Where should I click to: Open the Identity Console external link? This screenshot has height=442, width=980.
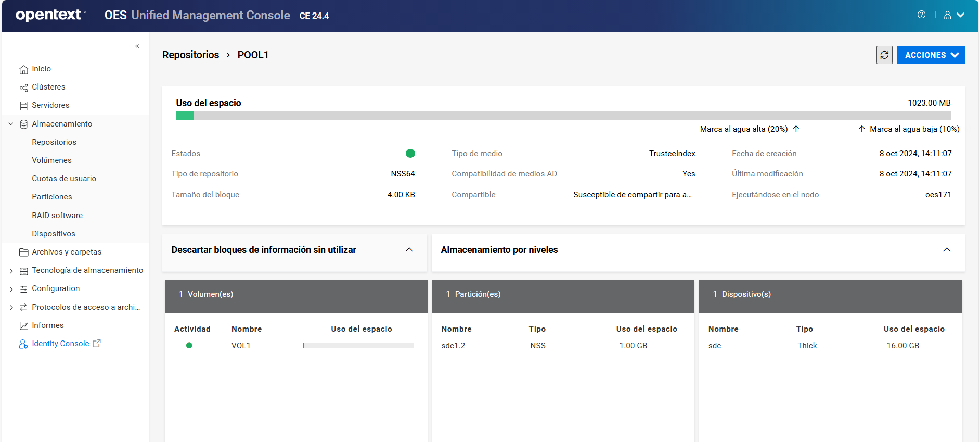60,344
